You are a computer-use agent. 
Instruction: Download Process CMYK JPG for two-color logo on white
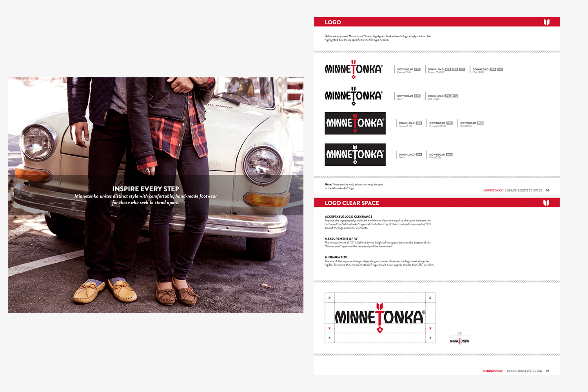coord(455,69)
